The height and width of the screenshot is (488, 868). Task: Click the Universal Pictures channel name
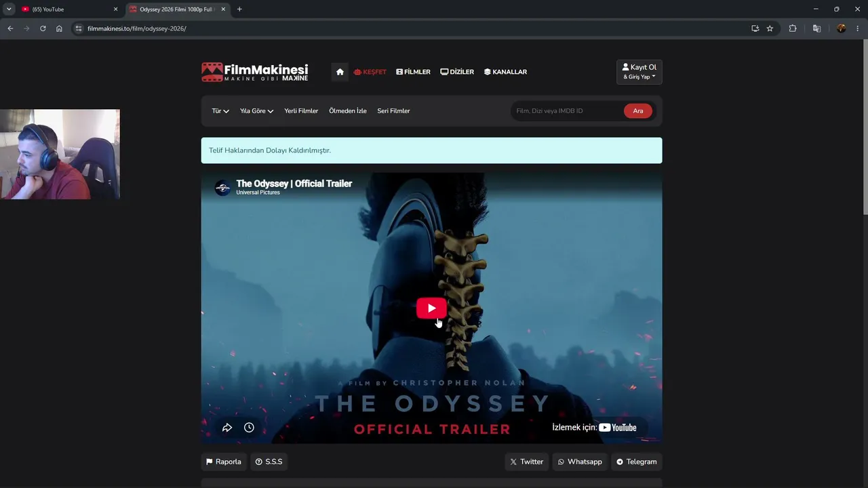[258, 192]
